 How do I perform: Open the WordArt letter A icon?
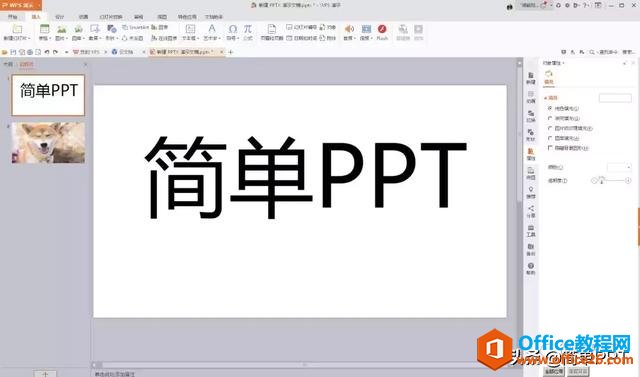[212, 29]
